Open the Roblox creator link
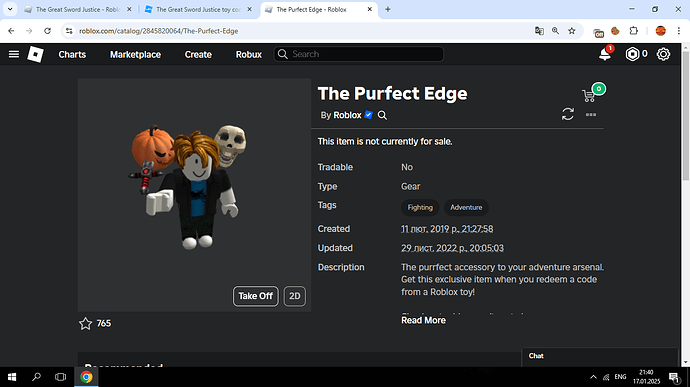 click(347, 115)
